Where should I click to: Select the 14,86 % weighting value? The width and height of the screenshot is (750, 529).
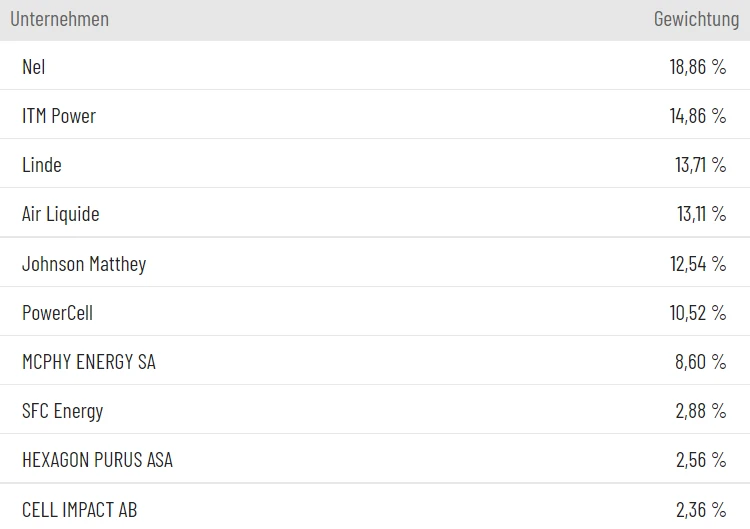click(x=698, y=116)
